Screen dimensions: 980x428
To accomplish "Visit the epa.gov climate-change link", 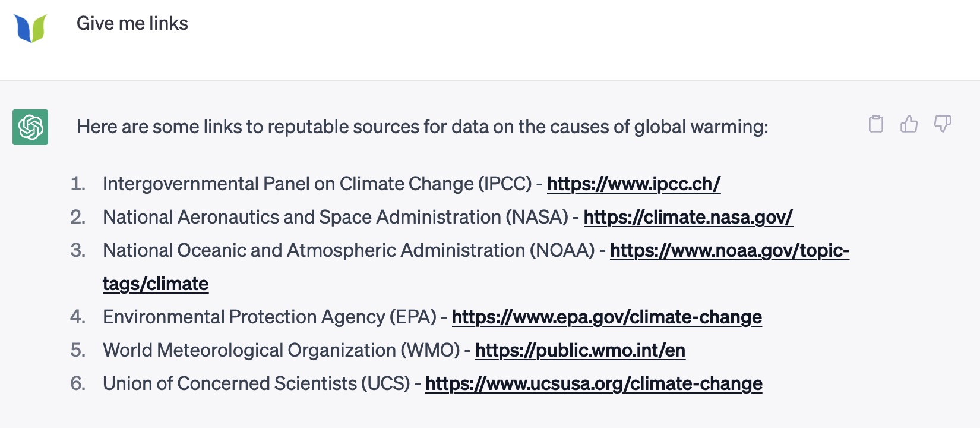I will [606, 317].
